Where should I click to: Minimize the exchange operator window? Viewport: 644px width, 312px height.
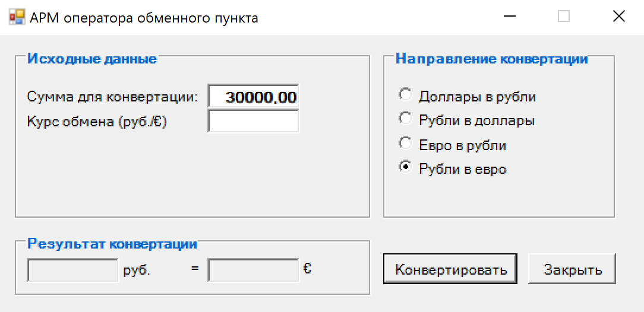click(510, 17)
